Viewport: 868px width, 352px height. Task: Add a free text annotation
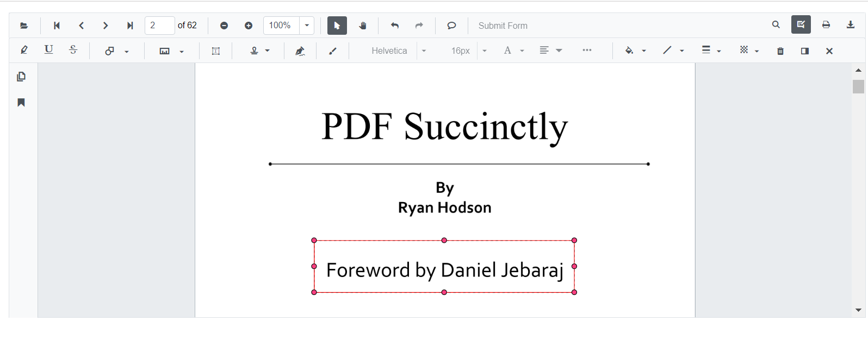[x=215, y=51]
